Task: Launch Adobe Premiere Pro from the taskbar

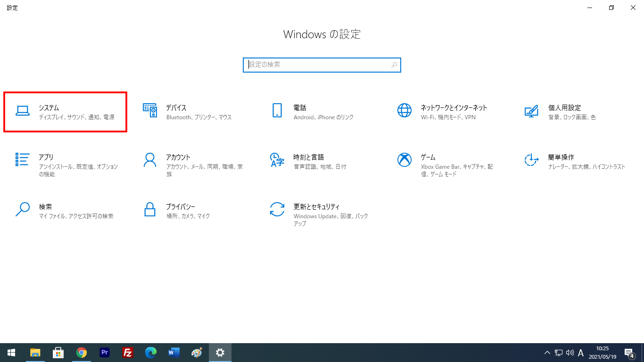Action: tap(105, 353)
